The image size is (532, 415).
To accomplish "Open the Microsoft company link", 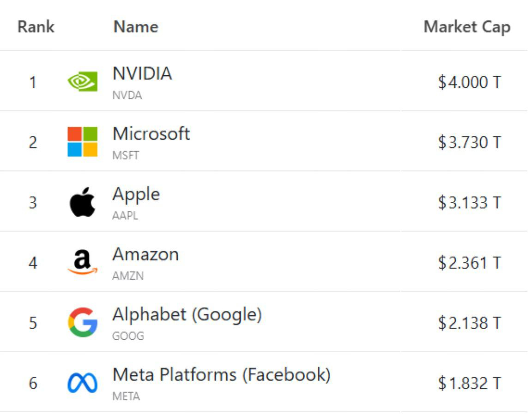I will click(x=151, y=134).
